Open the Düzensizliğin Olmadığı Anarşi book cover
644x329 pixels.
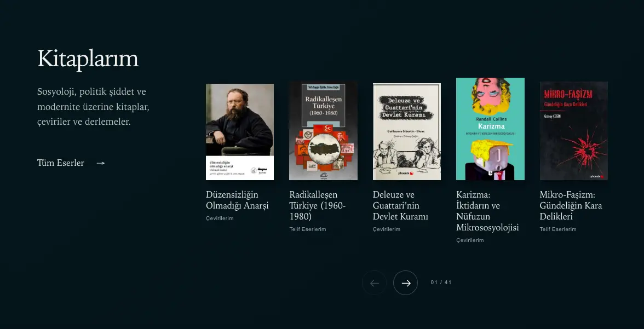[x=240, y=132]
